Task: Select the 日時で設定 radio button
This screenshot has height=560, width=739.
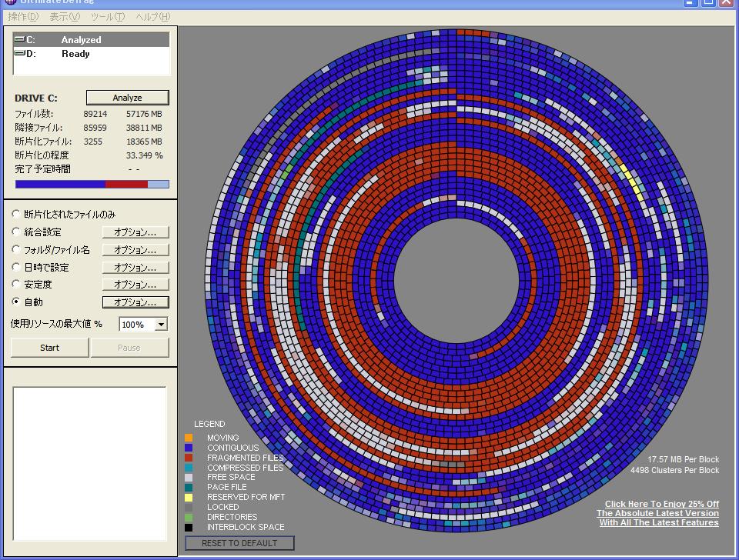Action: [15, 267]
